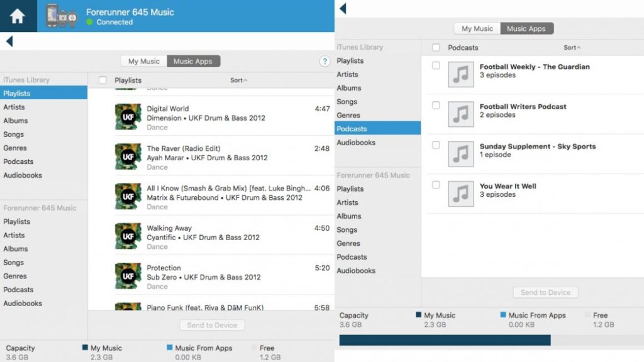Expand the Sort menu in Podcasts panel
The height and width of the screenshot is (362, 644).
(572, 48)
